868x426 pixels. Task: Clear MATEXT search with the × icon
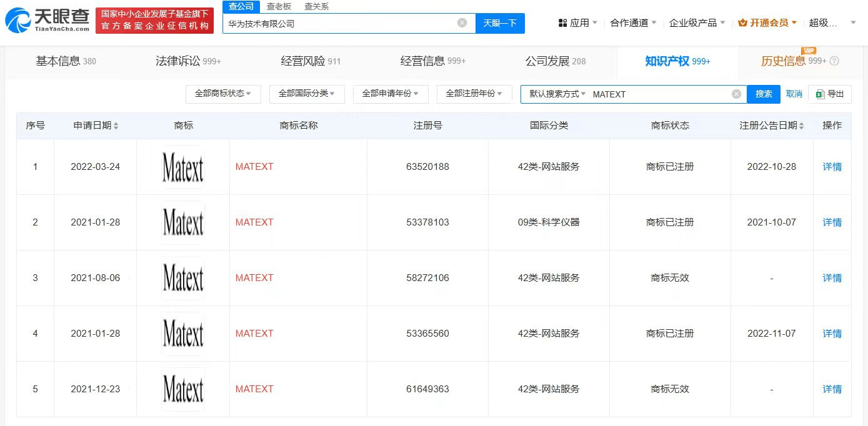pos(736,94)
